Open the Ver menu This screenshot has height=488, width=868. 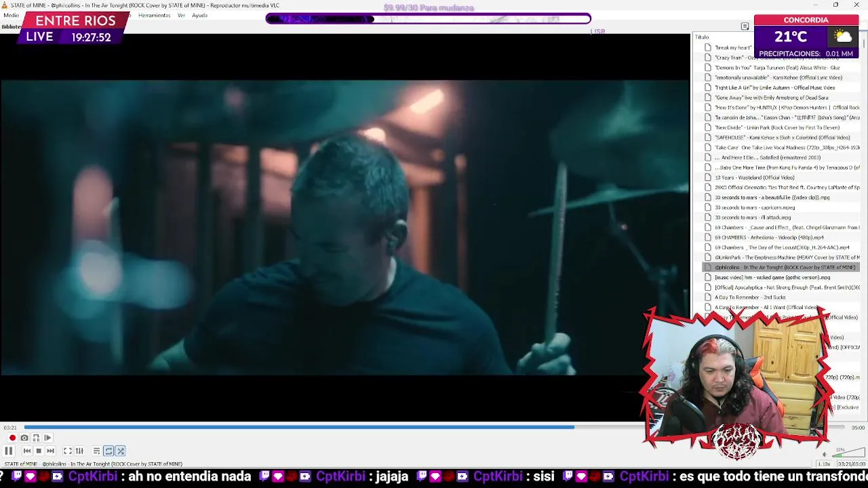(x=181, y=15)
